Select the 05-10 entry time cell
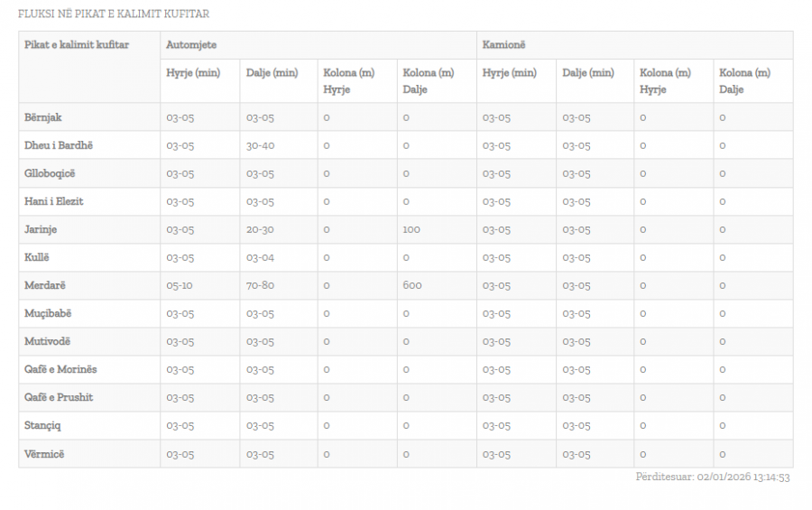Image resolution: width=812 pixels, height=510 pixels. coord(180,285)
